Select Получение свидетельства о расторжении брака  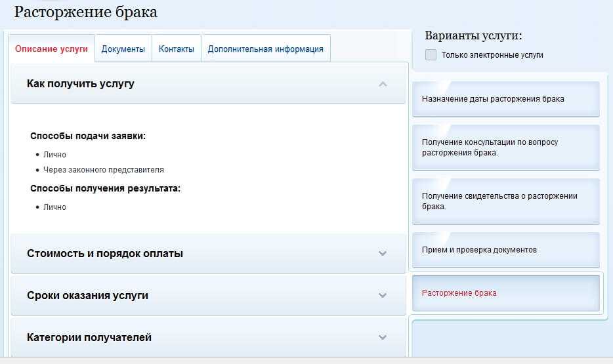coord(506,201)
